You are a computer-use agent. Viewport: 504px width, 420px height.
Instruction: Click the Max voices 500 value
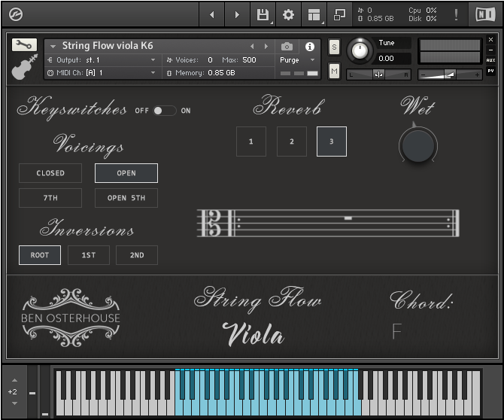tap(249, 60)
